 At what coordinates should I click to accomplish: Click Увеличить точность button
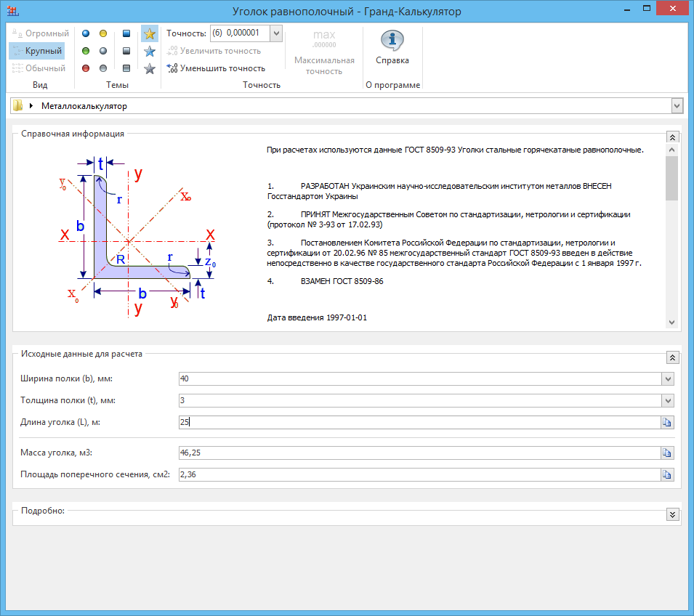tap(214, 51)
